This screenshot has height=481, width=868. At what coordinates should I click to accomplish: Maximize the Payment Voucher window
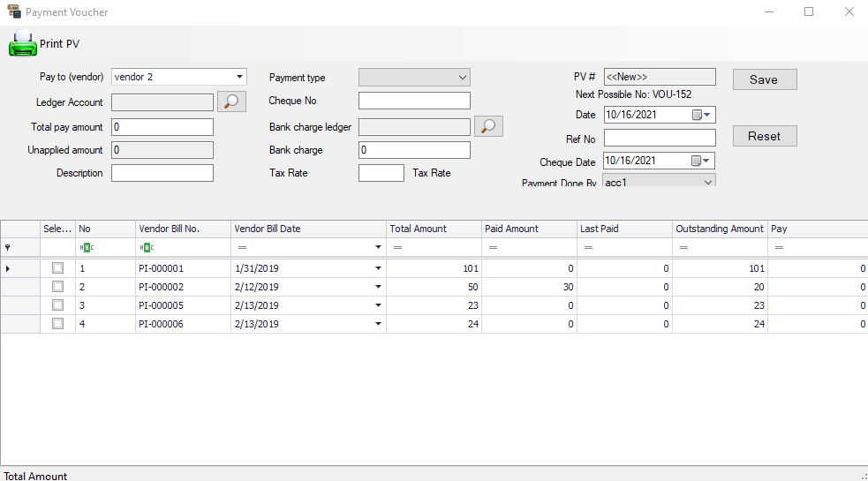click(809, 11)
